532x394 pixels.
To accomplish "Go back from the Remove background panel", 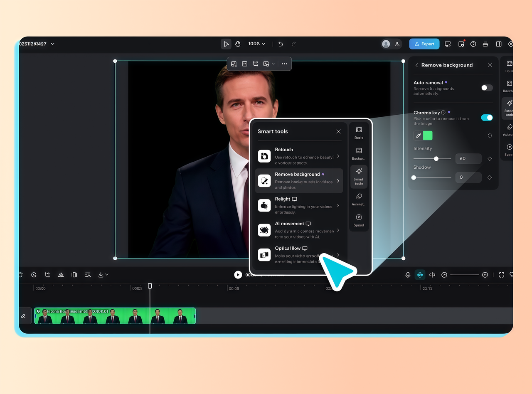I will [x=417, y=65].
